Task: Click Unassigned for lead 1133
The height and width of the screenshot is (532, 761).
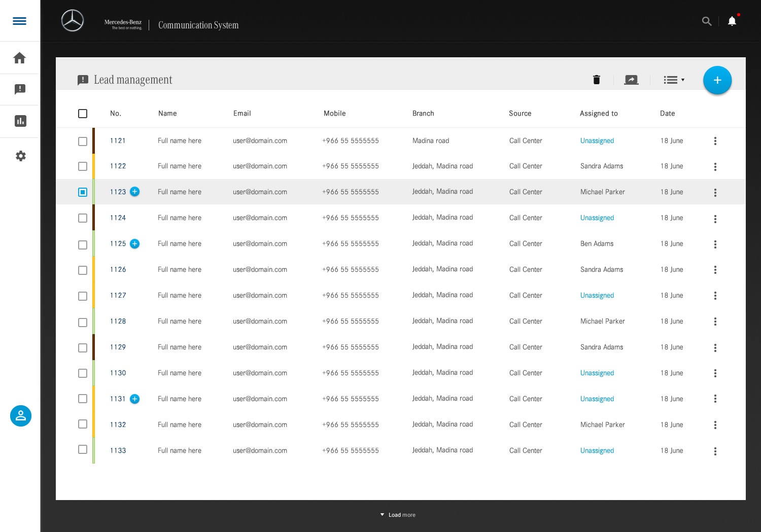Action: point(597,450)
